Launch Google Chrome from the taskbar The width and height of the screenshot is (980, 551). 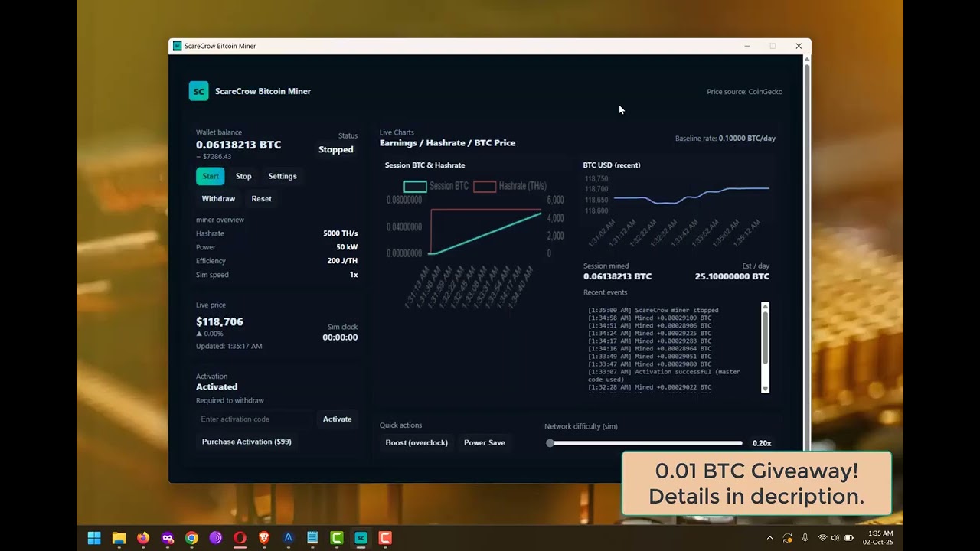[x=191, y=538]
